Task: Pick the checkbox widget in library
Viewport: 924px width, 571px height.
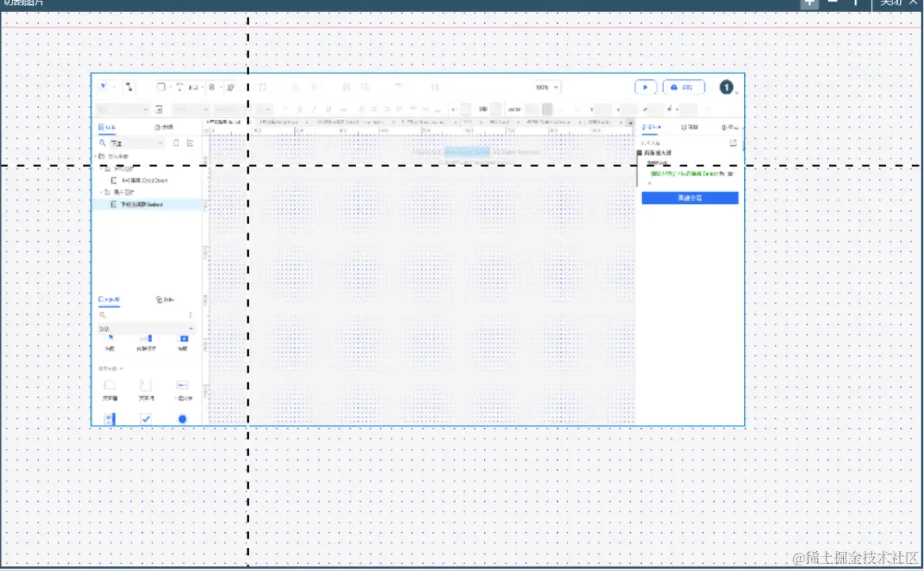Action: pyautogui.click(x=146, y=419)
